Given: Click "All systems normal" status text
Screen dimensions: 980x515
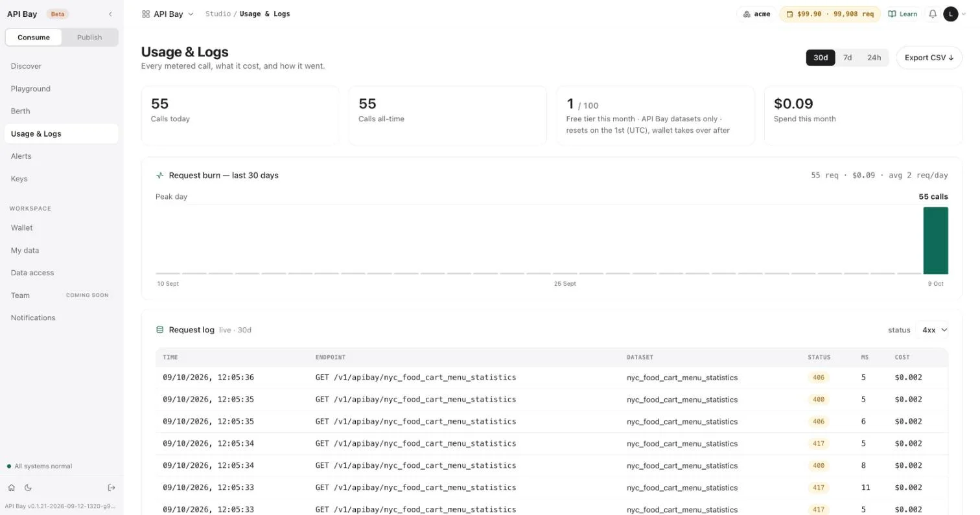Looking at the screenshot, I should point(43,466).
